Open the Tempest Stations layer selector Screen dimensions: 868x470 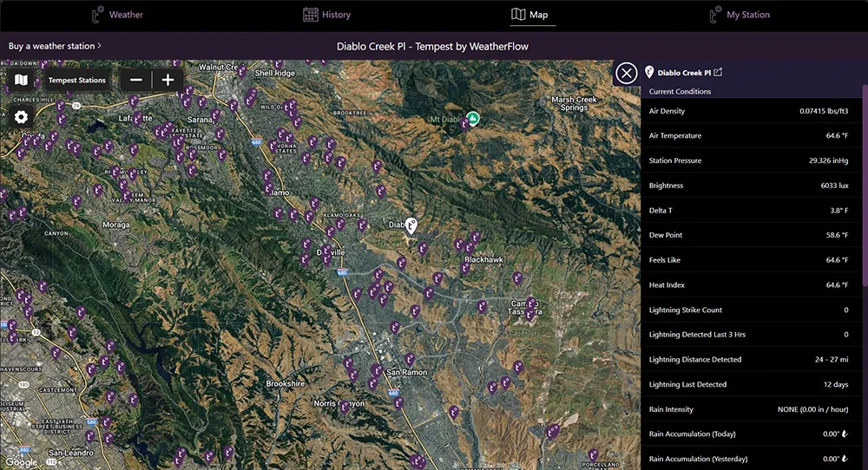(x=77, y=81)
